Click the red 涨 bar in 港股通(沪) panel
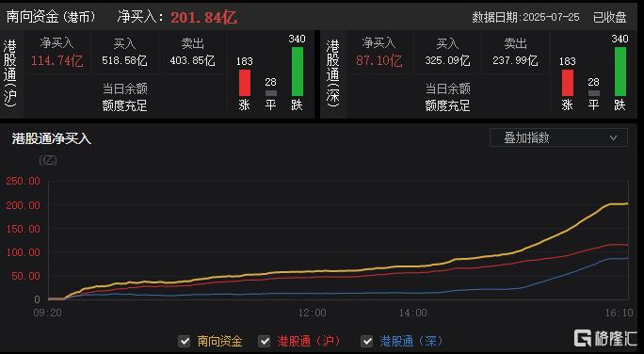 click(245, 83)
